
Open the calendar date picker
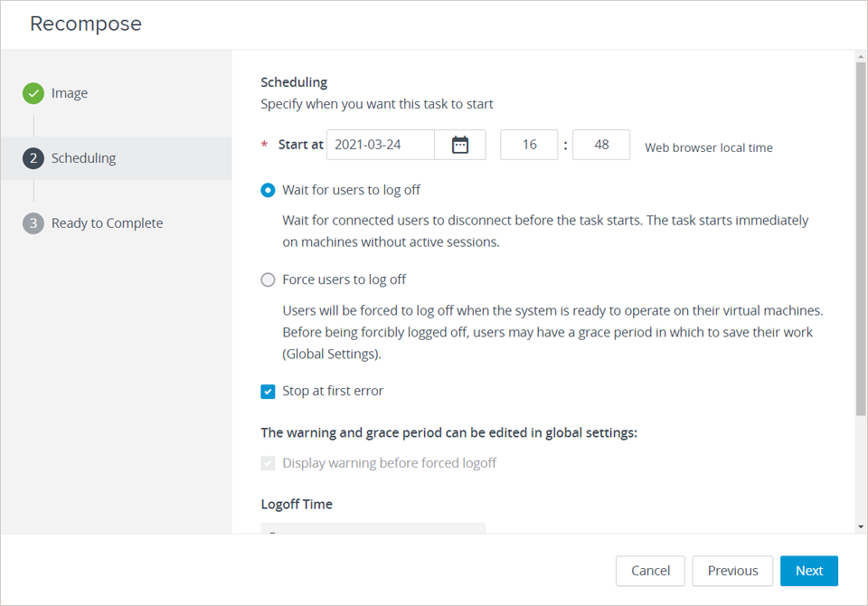point(460,144)
